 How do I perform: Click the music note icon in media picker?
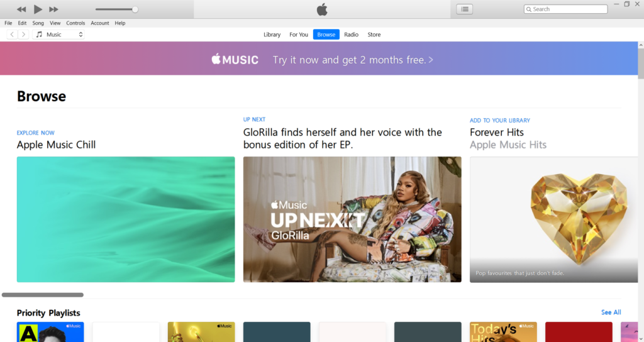pyautogui.click(x=39, y=35)
